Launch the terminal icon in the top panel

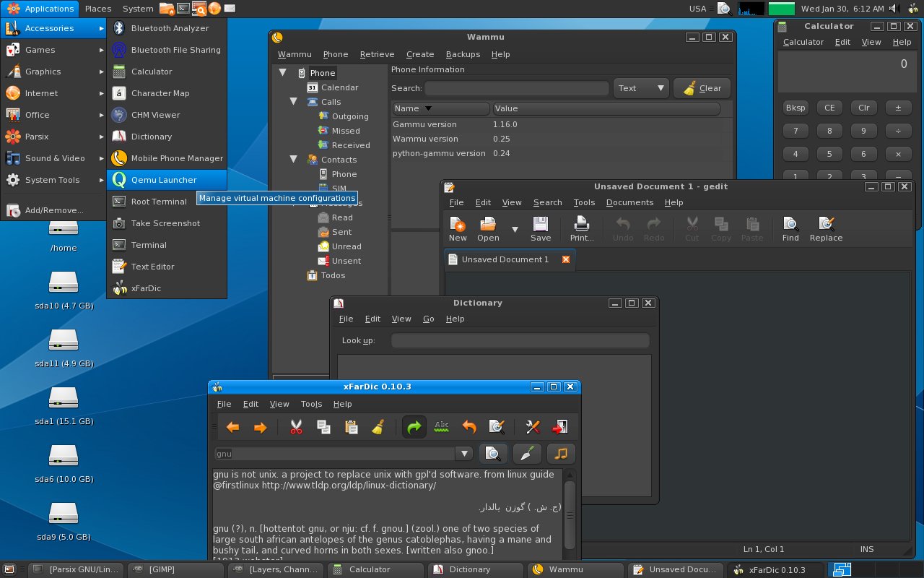[x=183, y=9]
